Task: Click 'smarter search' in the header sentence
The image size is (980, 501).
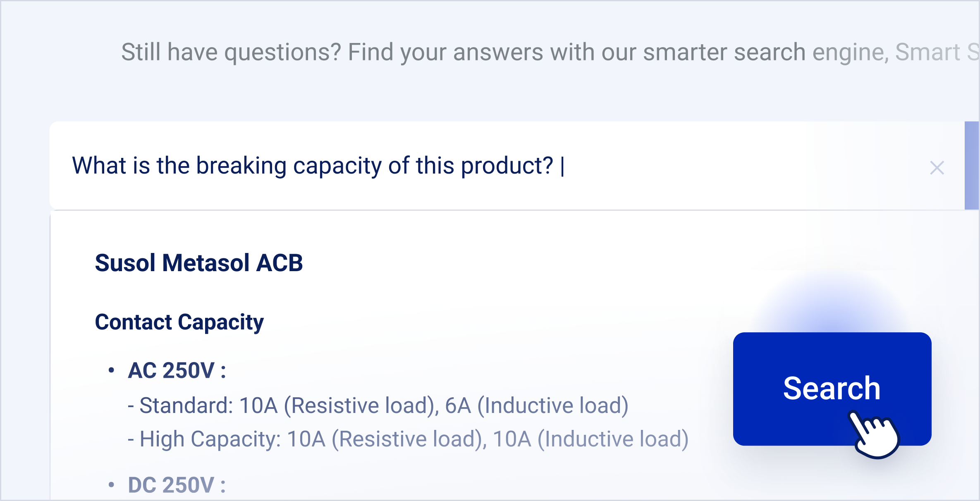Action: pyautogui.click(x=724, y=52)
